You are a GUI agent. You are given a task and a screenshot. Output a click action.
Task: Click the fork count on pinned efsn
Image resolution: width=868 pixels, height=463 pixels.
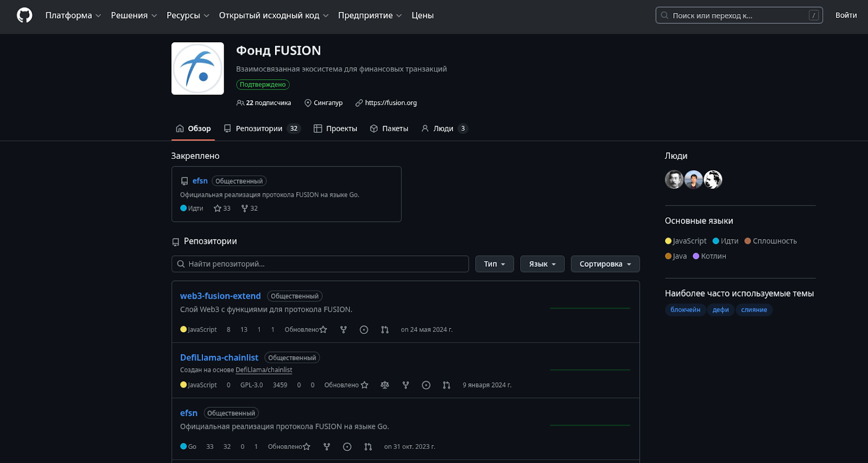coord(250,208)
